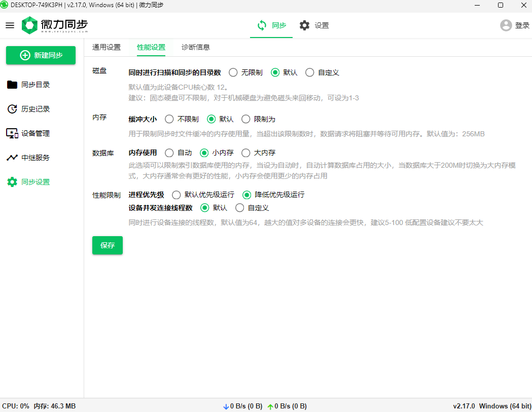Switch to the 通用设置 tab
Screen dimensions: 532x412
pyautogui.click(x=107, y=47)
